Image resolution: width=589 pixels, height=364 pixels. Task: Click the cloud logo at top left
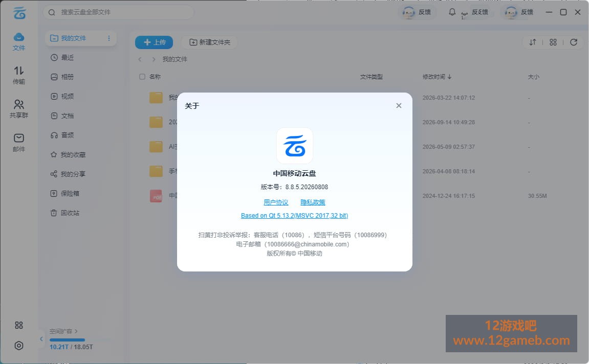click(19, 13)
